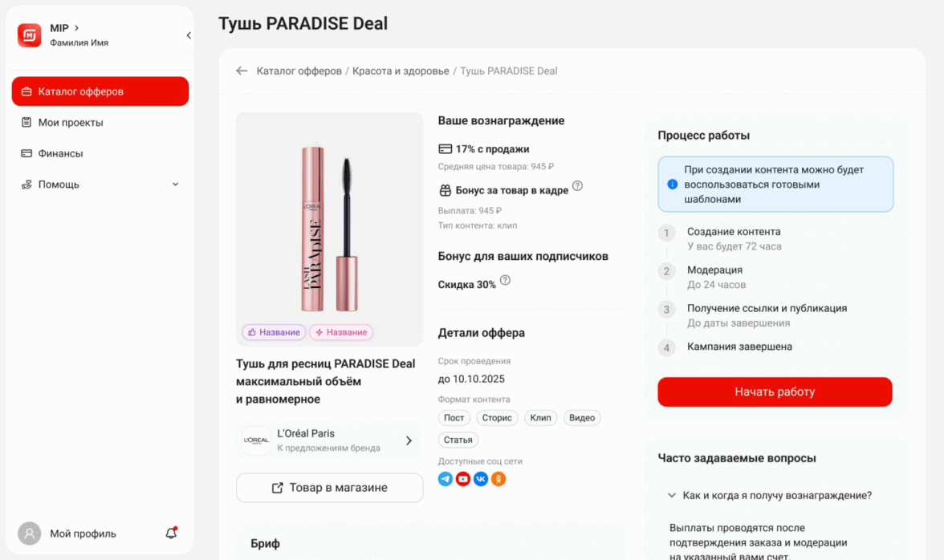Open help tooltip for bonus in frame
944x560 pixels.
(577, 186)
